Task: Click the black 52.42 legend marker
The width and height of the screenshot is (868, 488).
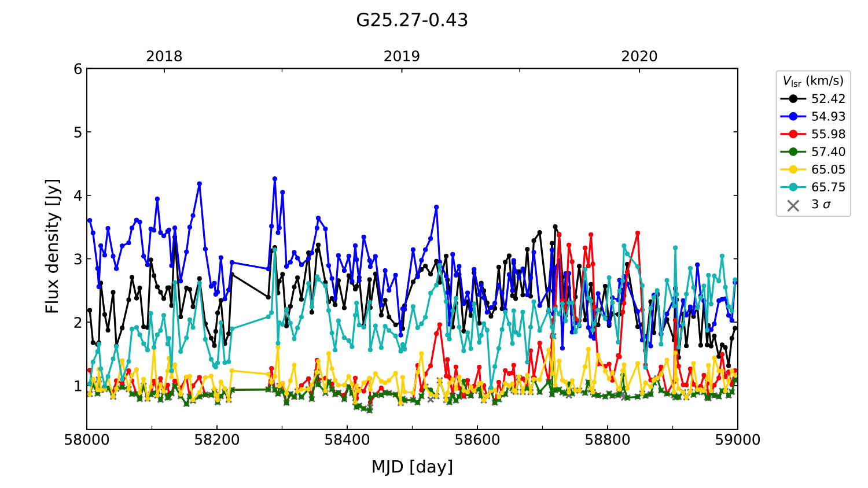Action: pyautogui.click(x=793, y=99)
